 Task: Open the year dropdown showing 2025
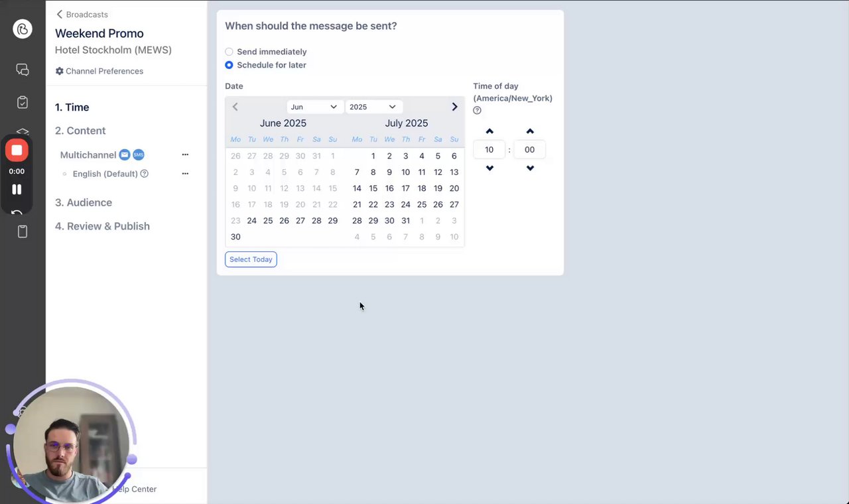point(373,107)
